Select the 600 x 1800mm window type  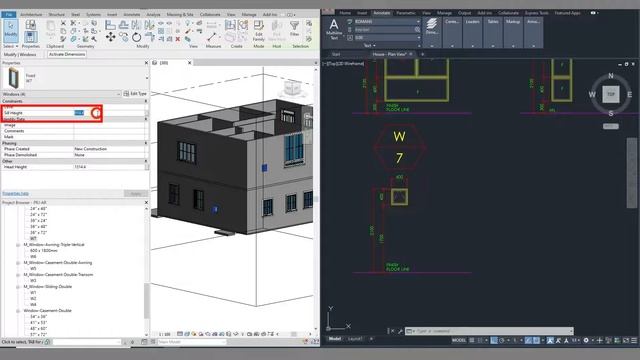point(44,251)
